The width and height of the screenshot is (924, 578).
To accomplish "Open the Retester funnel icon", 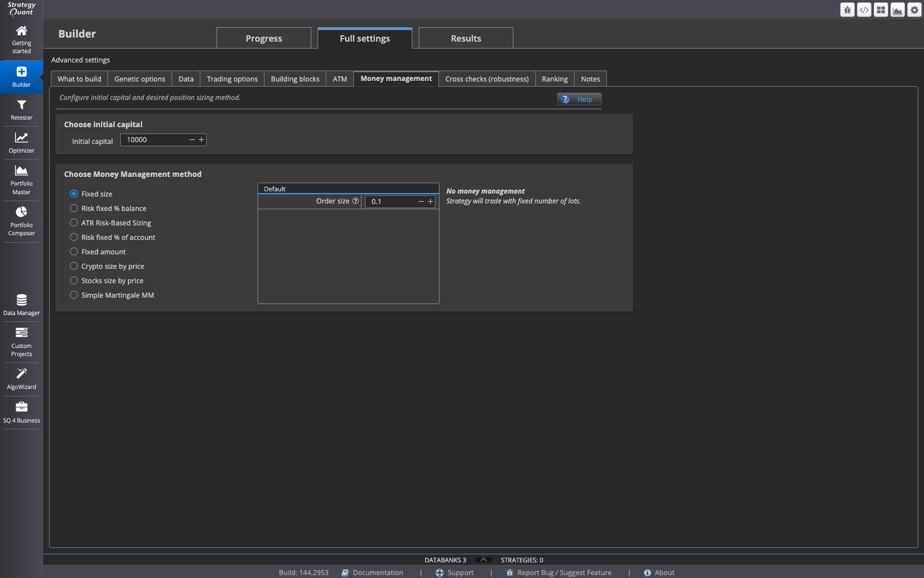I will click(21, 105).
